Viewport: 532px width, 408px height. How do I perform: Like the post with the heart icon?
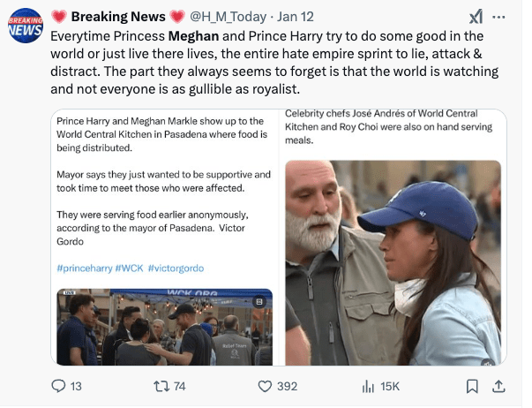click(x=264, y=386)
